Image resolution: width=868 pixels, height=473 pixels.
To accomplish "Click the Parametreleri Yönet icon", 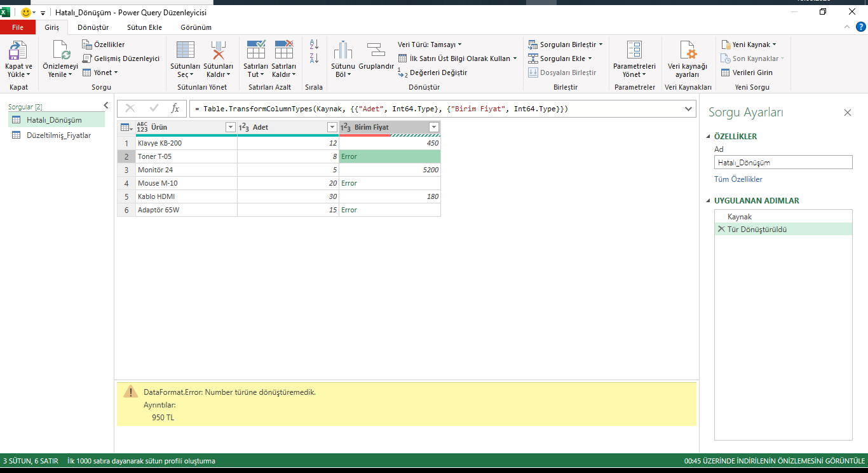I will point(634,50).
